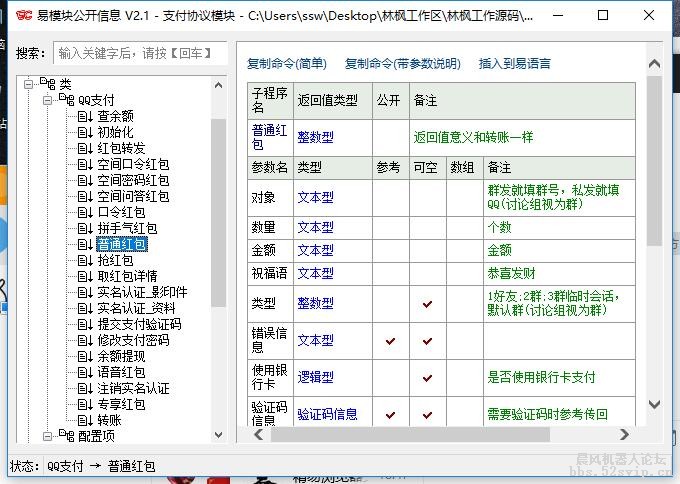Click 逻辑型 type in 使用银行卡 row

tap(315, 377)
